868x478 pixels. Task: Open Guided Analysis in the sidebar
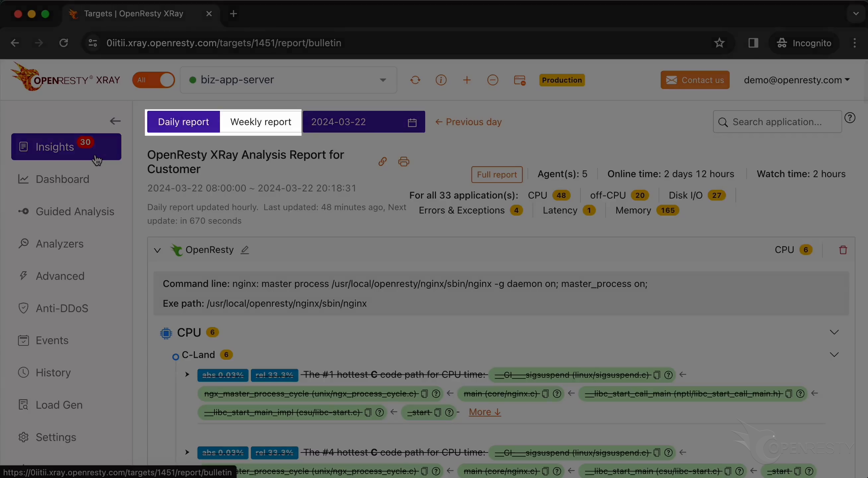coord(66,211)
